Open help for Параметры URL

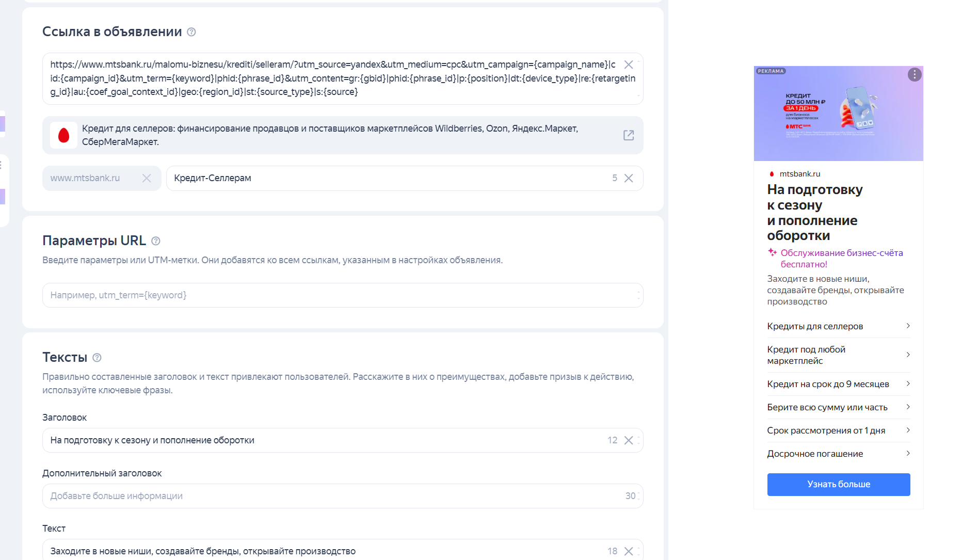pyautogui.click(x=156, y=241)
